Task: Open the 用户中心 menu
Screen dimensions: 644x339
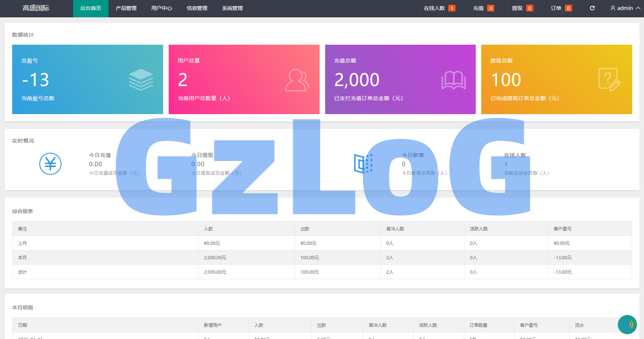Action: [161, 8]
